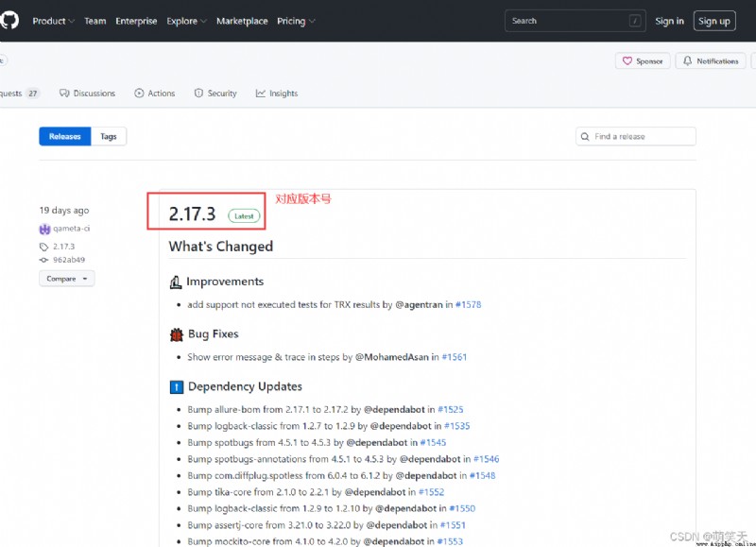Expand the Compare dropdown
756x547 pixels.
66,279
